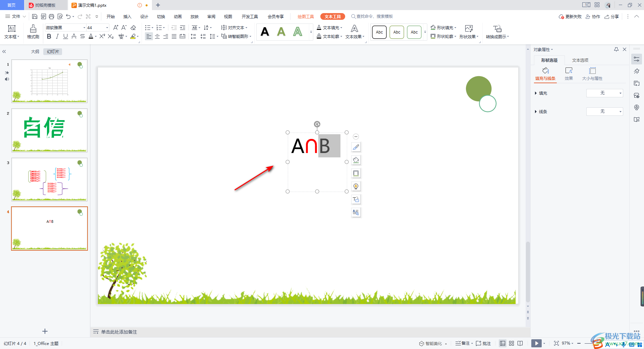Image resolution: width=644 pixels, height=349 pixels.
Task: Toggle Superscript X² formatting
Action: point(102,36)
